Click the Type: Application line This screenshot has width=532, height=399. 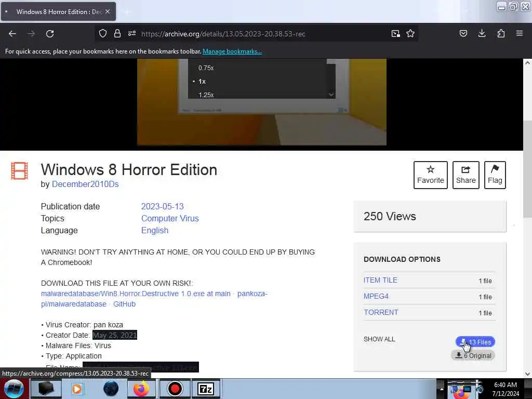[71, 356]
